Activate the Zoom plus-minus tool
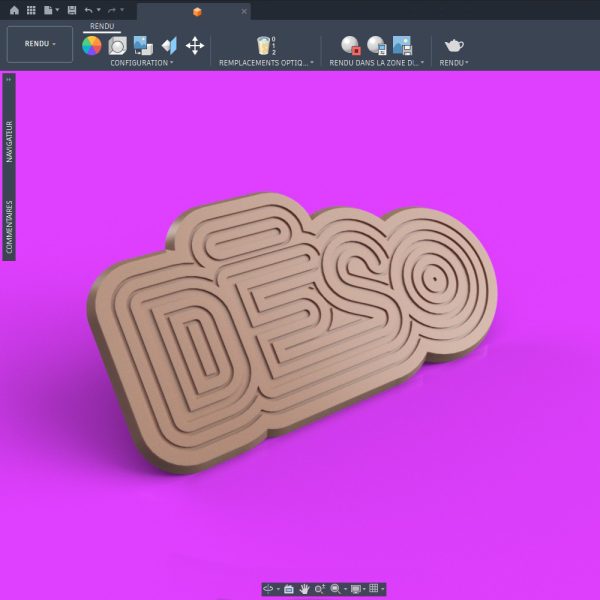The image size is (600, 600). pos(320,589)
